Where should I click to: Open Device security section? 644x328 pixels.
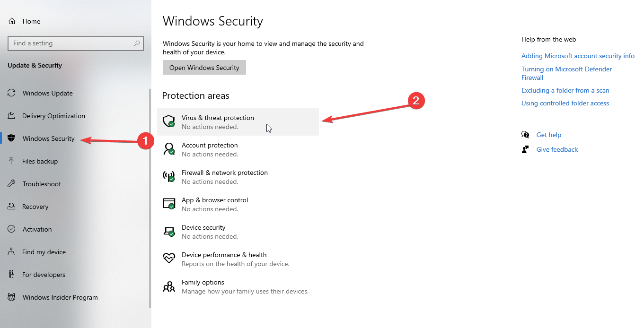click(x=203, y=232)
